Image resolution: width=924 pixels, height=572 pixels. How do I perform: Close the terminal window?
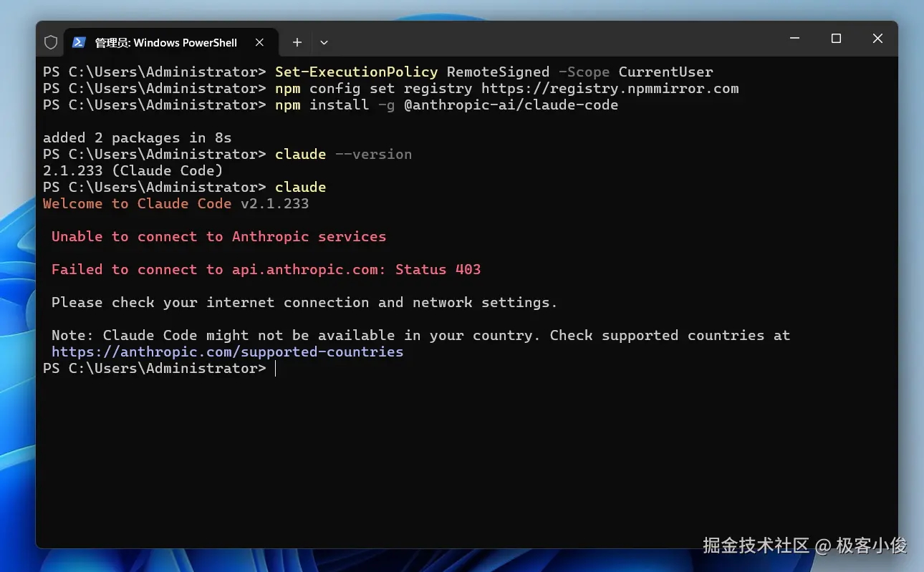(x=877, y=39)
